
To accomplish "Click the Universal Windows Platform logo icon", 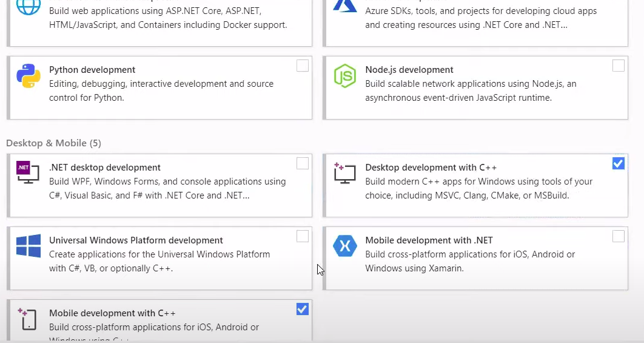I will pos(29,246).
